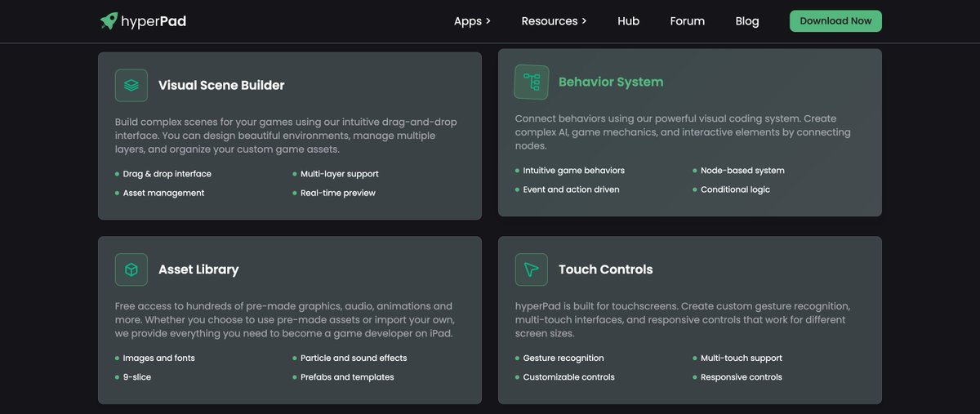Click the Touch Controls description paragraph

click(683, 320)
